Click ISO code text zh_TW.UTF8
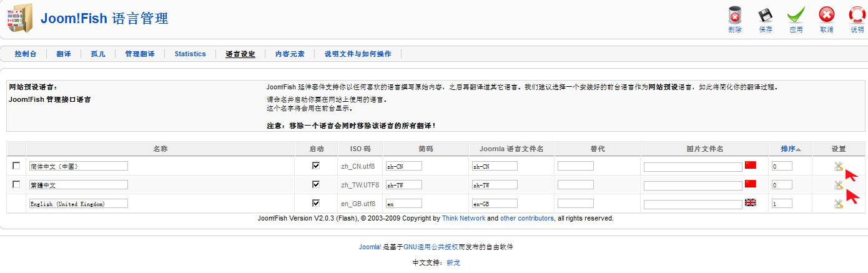The width and height of the screenshot is (868, 273). pos(360,185)
